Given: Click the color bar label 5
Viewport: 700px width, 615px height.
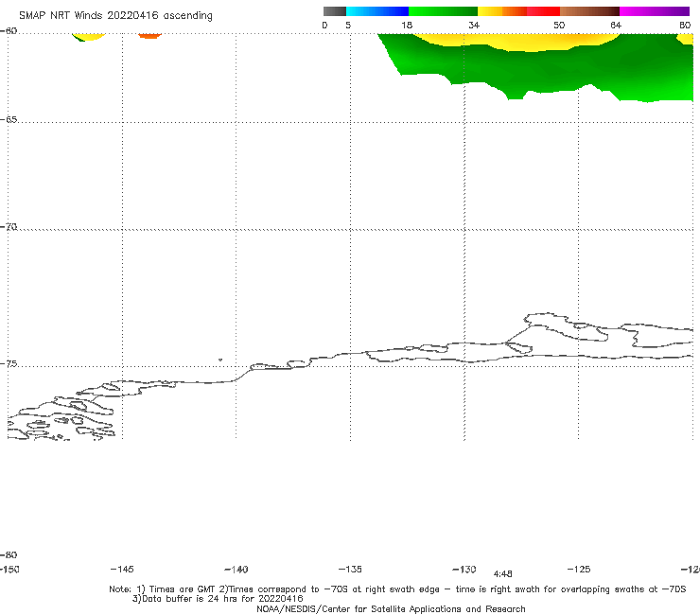Looking at the screenshot, I should click(x=348, y=26).
